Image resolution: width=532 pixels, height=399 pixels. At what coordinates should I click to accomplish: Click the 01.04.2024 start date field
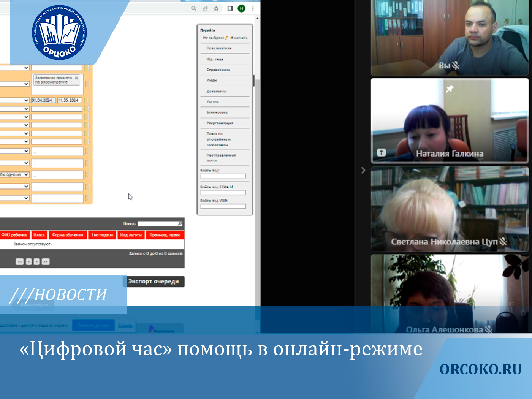(x=43, y=100)
